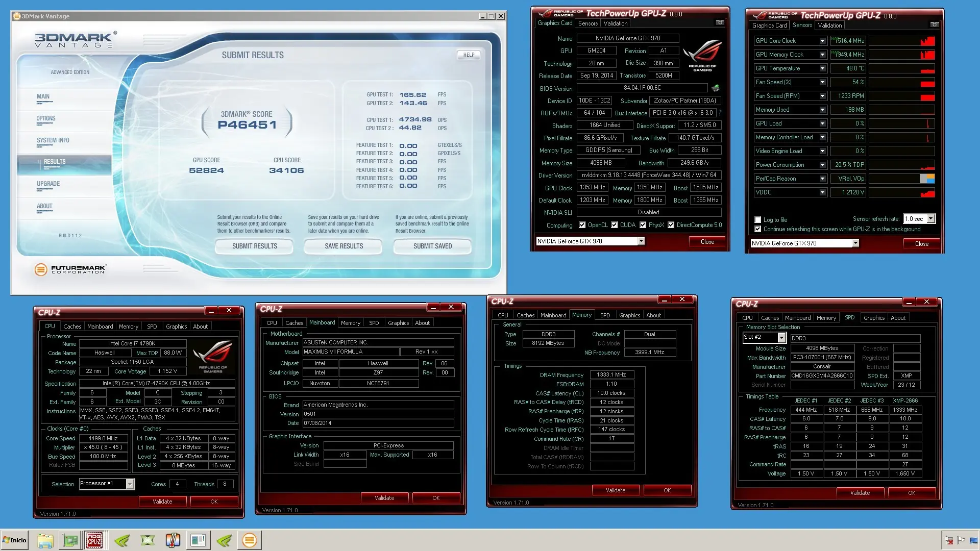Toggle the OpenCL checkbox
The width and height of the screenshot is (980, 551).
point(582,225)
